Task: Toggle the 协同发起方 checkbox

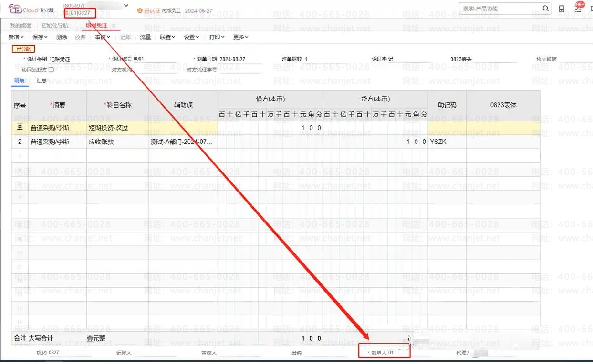Action: click(51, 70)
